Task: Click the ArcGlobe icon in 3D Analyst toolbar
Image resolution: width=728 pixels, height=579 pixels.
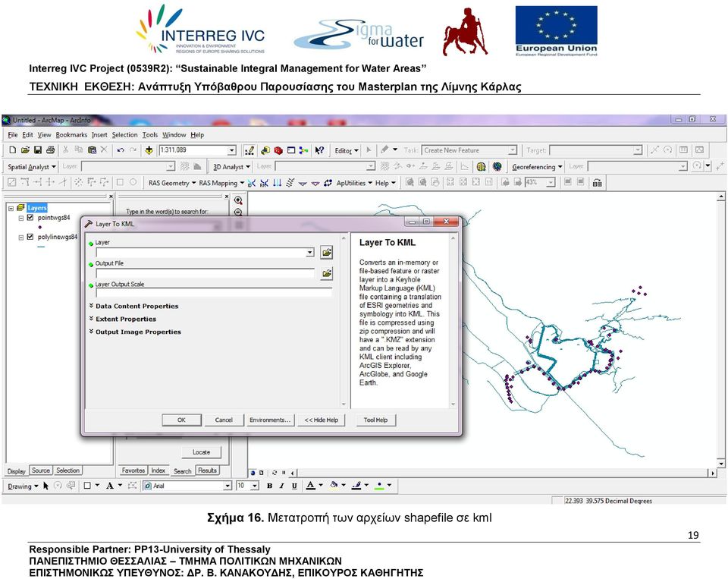Action: [497, 166]
